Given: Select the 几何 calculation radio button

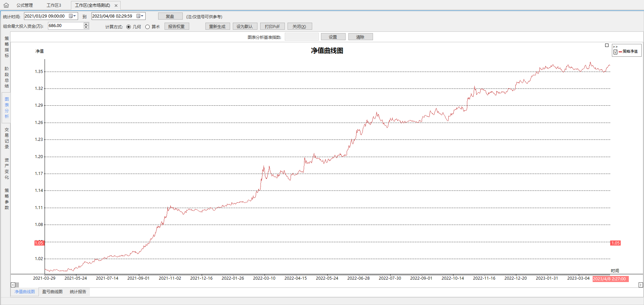Looking at the screenshot, I should [129, 27].
